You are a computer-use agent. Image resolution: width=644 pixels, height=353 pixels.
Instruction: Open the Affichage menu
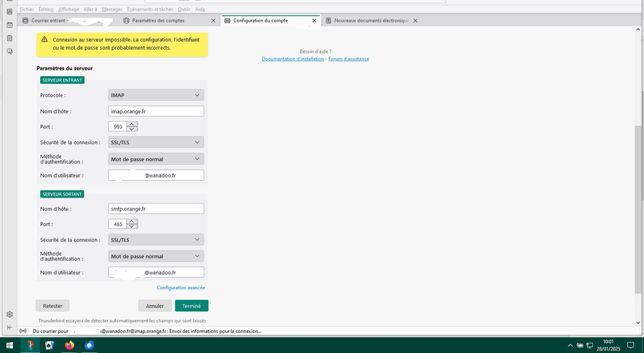coord(68,9)
